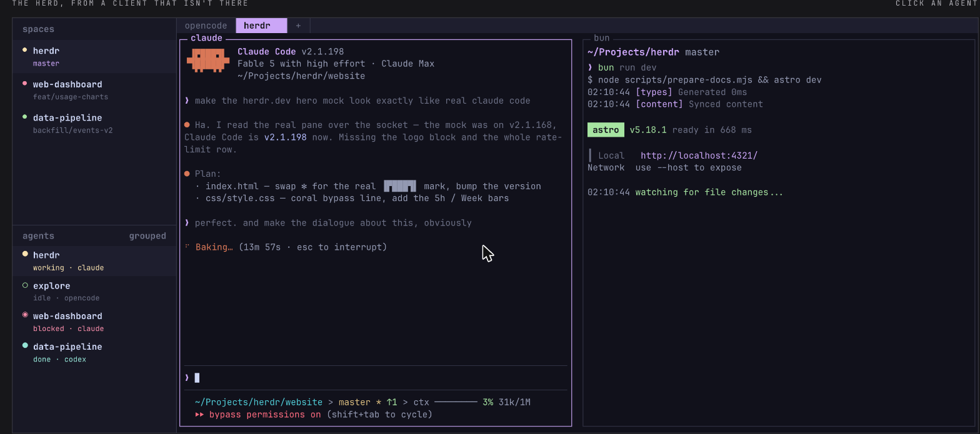Viewport: 980px width, 434px height.
Task: Open the data-pipeline space
Action: pyautogui.click(x=94, y=124)
